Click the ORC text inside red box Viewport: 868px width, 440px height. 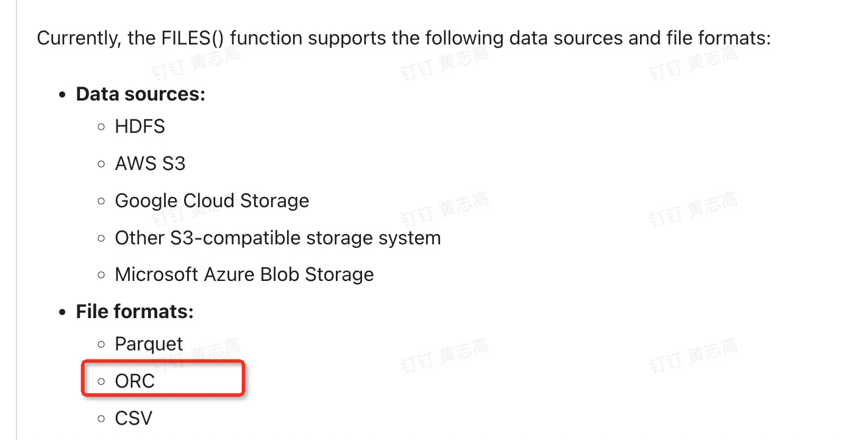135,381
